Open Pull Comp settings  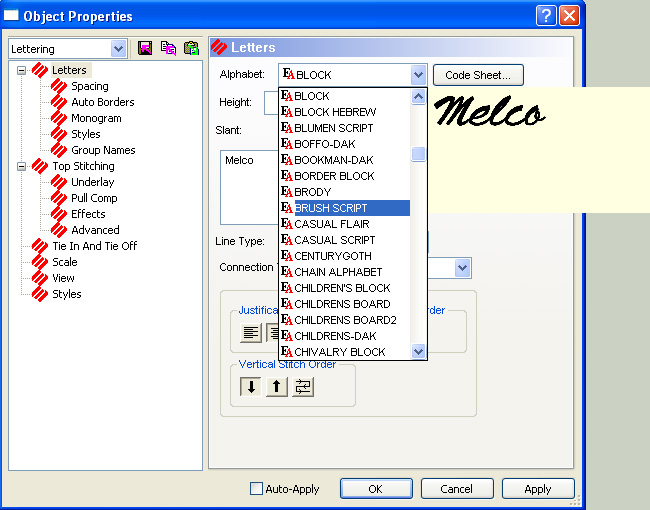(94, 198)
